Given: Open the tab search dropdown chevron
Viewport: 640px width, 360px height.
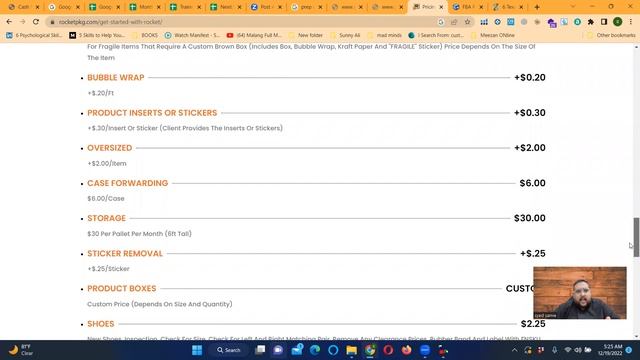Looking at the screenshot, I should click(x=573, y=7).
